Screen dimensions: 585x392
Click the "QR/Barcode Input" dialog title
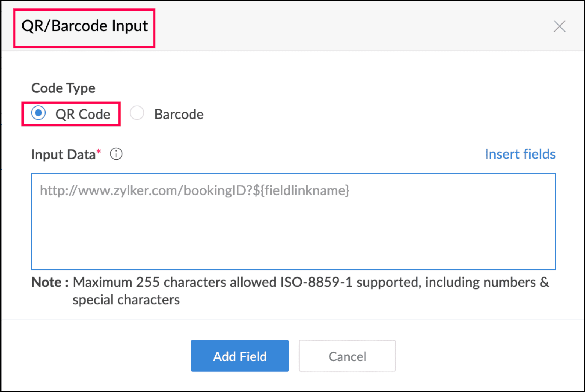(85, 26)
